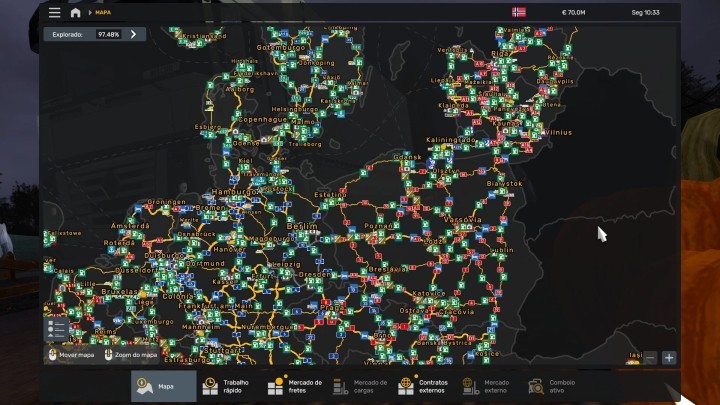Viewport: 720px width, 405px height.
Task: Select the Mapa tab
Action: click(163, 386)
